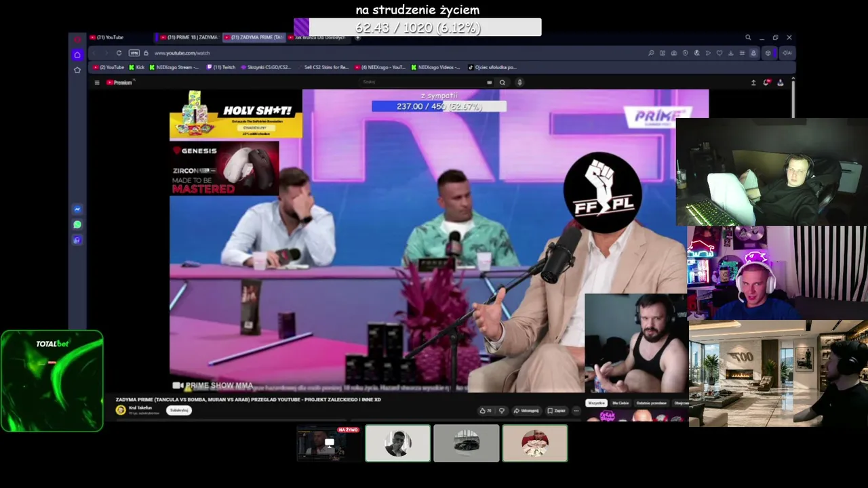The height and width of the screenshot is (488, 868).
Task: Click the Udostępnij share button
Action: pyautogui.click(x=526, y=411)
